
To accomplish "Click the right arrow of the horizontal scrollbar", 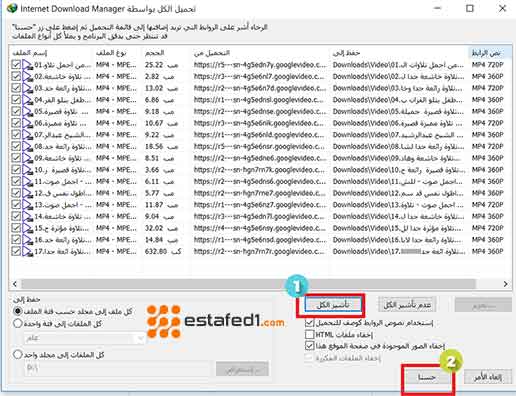I will click(x=506, y=284).
